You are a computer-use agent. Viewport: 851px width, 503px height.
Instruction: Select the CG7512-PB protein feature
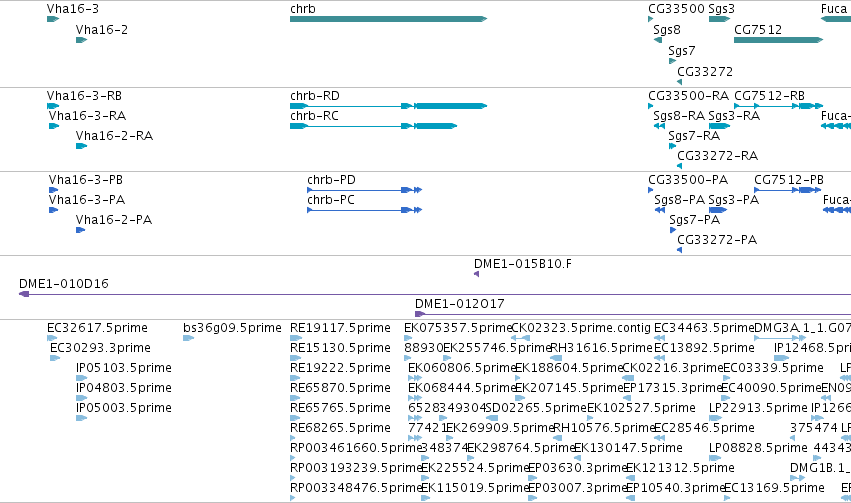click(788, 190)
